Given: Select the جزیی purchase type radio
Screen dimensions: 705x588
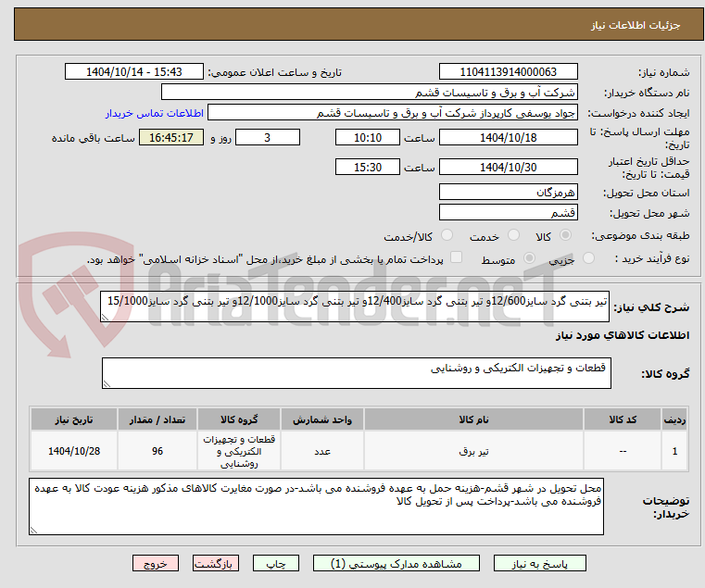Looking at the screenshot, I should (588, 258).
